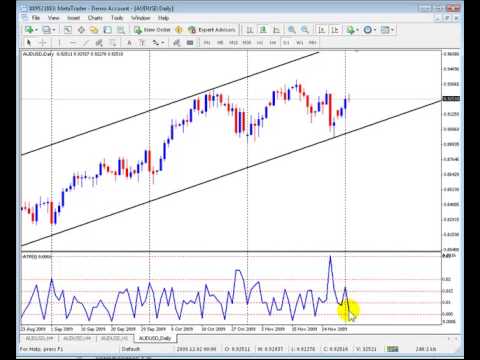This screenshot has width=480, height=360.
Task: Click the AUDUSD,Daily chart title text
Action: tap(38, 54)
